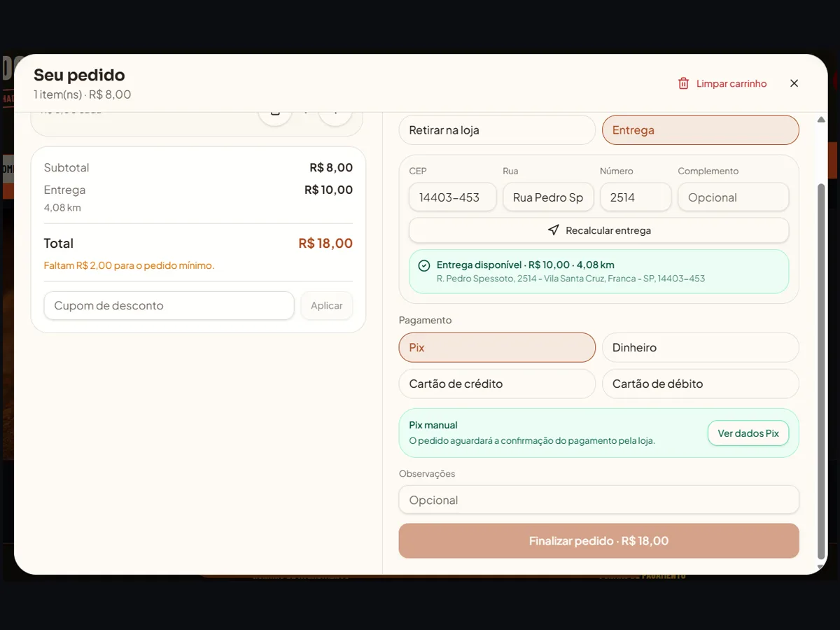Image resolution: width=840 pixels, height=630 pixels.
Task: Click the Faltam R$ 2,00 minimum order warning
Action: (129, 266)
